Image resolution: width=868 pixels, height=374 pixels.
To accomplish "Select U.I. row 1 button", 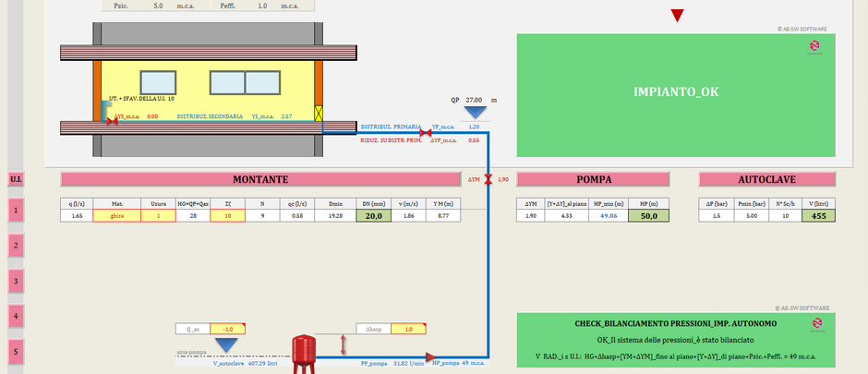I will pyautogui.click(x=15, y=211).
